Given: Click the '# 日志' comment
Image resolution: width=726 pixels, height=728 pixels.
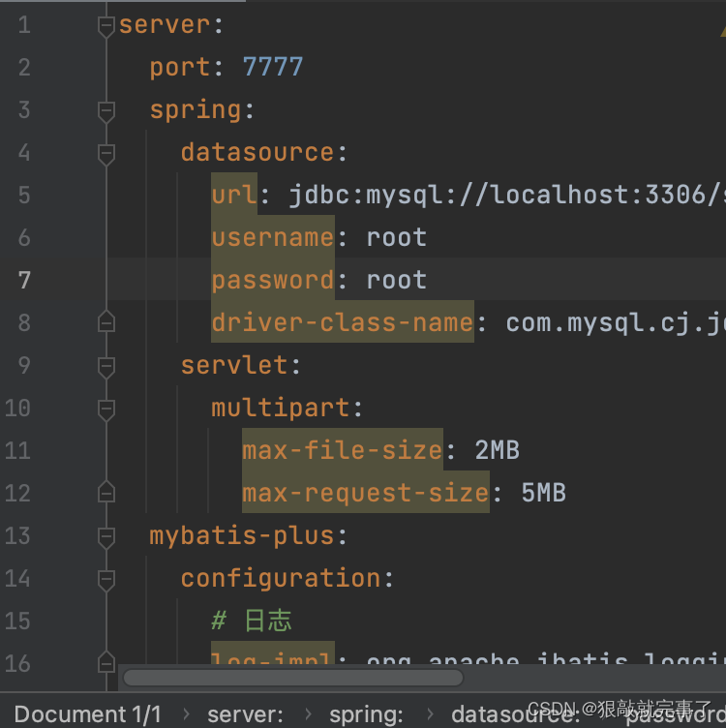Looking at the screenshot, I should coord(251,621).
